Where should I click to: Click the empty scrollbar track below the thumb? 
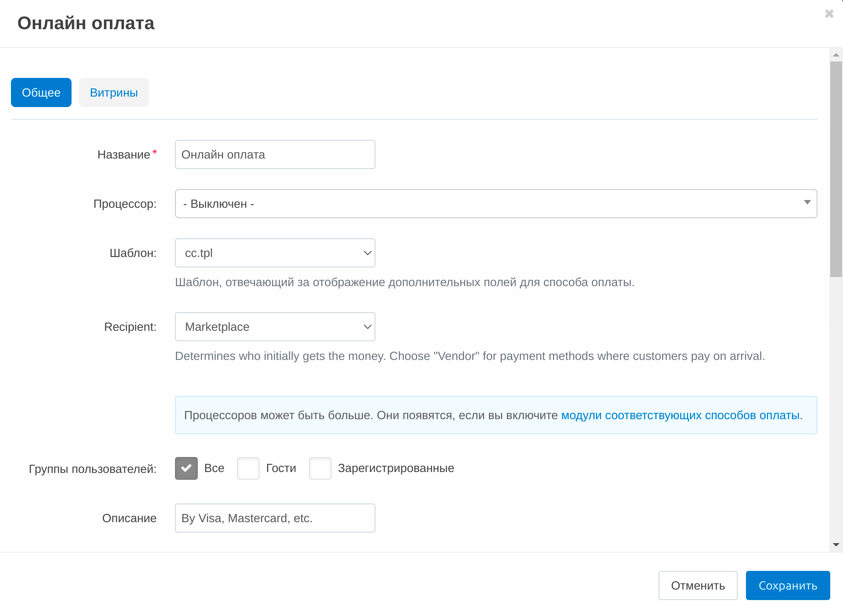[x=836, y=410]
